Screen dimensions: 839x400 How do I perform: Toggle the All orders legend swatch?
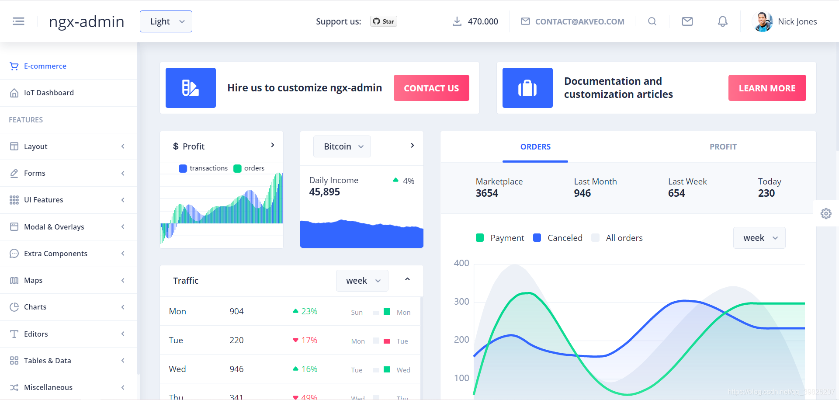(596, 238)
